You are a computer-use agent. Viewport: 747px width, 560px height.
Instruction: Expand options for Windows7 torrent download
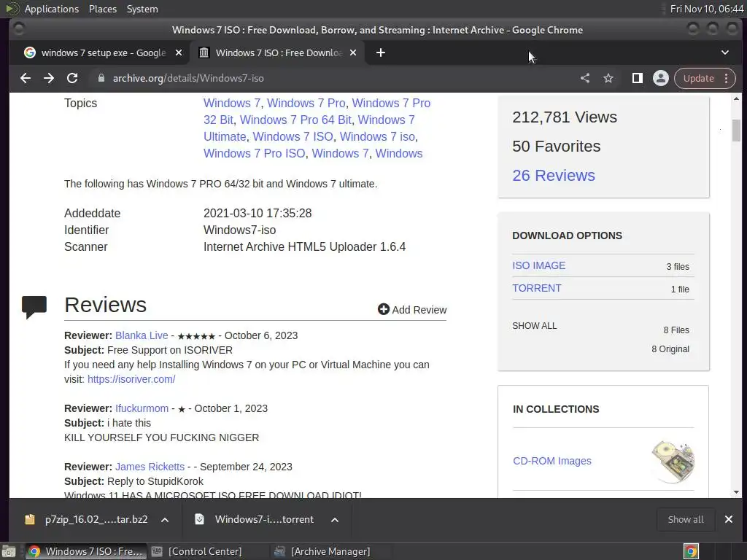pyautogui.click(x=335, y=520)
